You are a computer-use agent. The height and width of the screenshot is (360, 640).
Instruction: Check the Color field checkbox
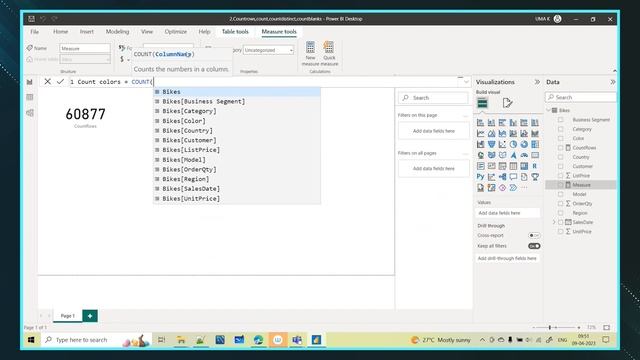pyautogui.click(x=560, y=138)
